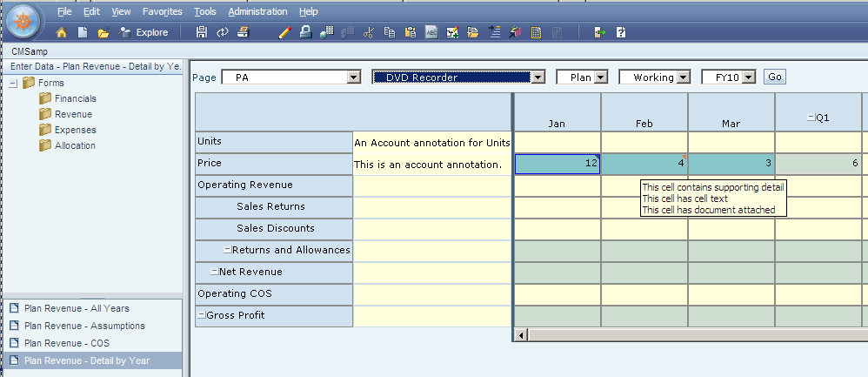868x377 pixels.
Task: Collapse the Forms tree node
Action: tap(13, 84)
